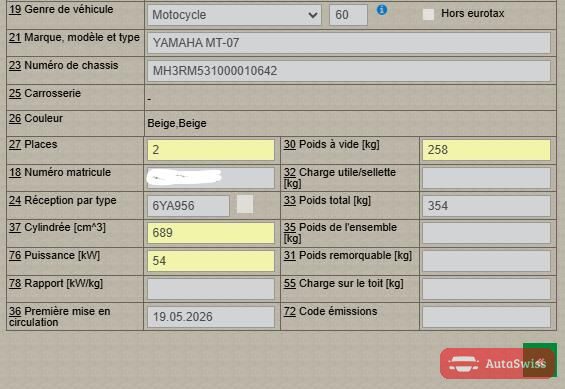This screenshot has width=565, height=389.
Task: Click the 36 Première mise en circulation label
Action: [59, 317]
